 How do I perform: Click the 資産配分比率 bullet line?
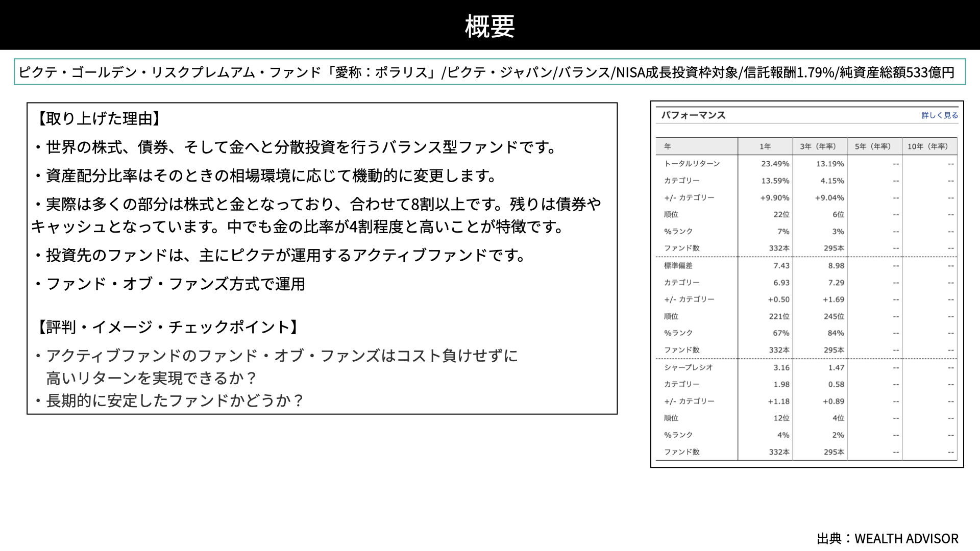point(265,176)
